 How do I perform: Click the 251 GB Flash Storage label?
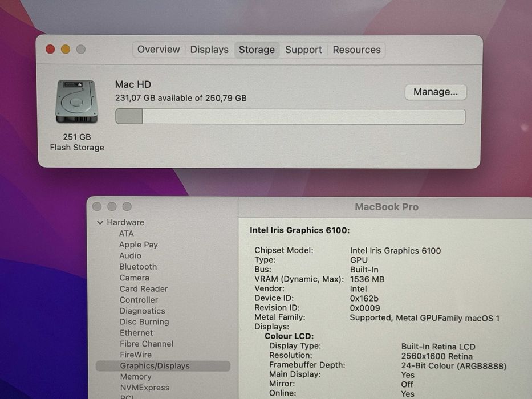point(77,142)
